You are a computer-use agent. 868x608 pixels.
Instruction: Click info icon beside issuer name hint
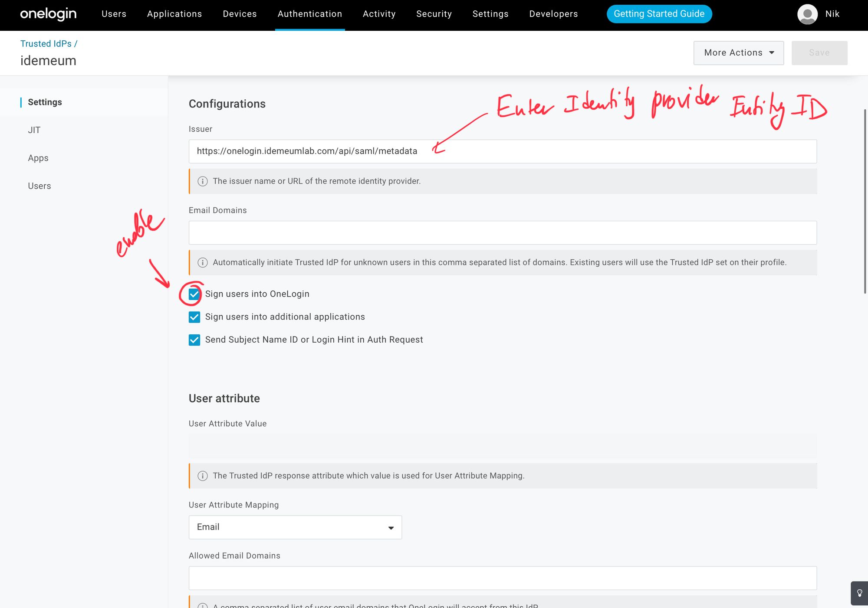(203, 181)
